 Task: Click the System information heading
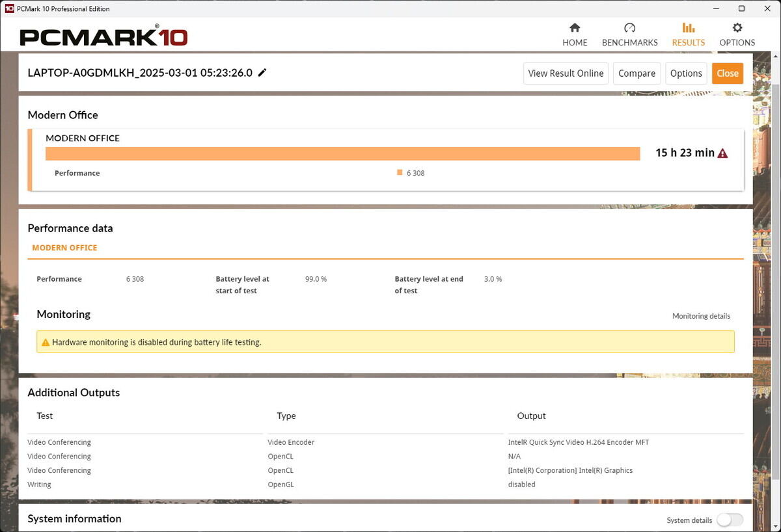click(74, 518)
